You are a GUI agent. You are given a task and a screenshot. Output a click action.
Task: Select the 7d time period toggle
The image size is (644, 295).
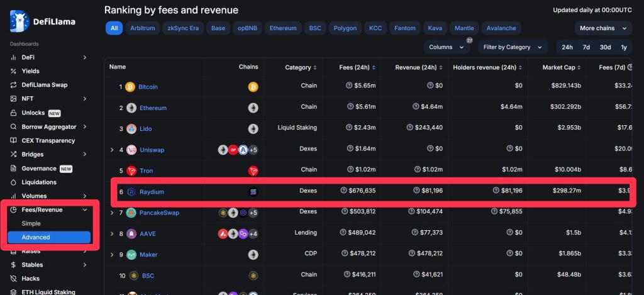click(x=586, y=47)
